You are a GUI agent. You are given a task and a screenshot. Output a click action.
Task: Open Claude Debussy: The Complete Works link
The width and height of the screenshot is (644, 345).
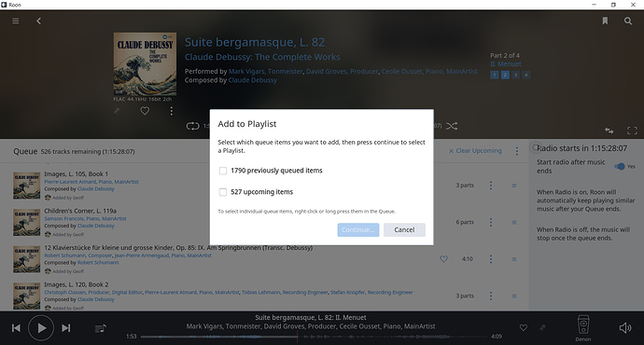tap(262, 57)
